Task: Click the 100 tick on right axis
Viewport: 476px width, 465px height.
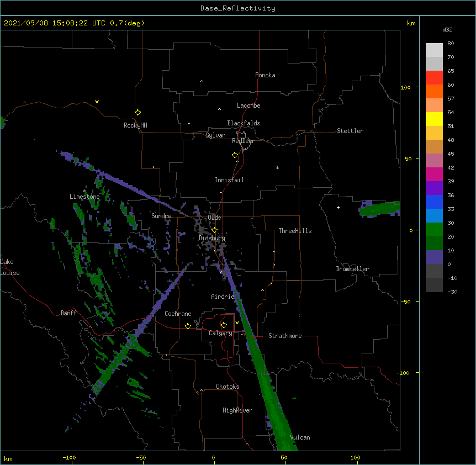Action: click(405, 87)
